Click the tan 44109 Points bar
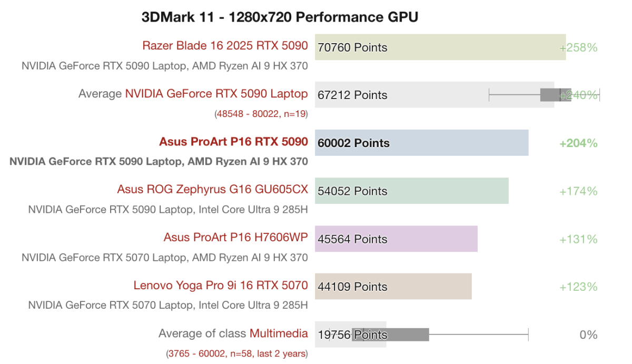 point(393,287)
